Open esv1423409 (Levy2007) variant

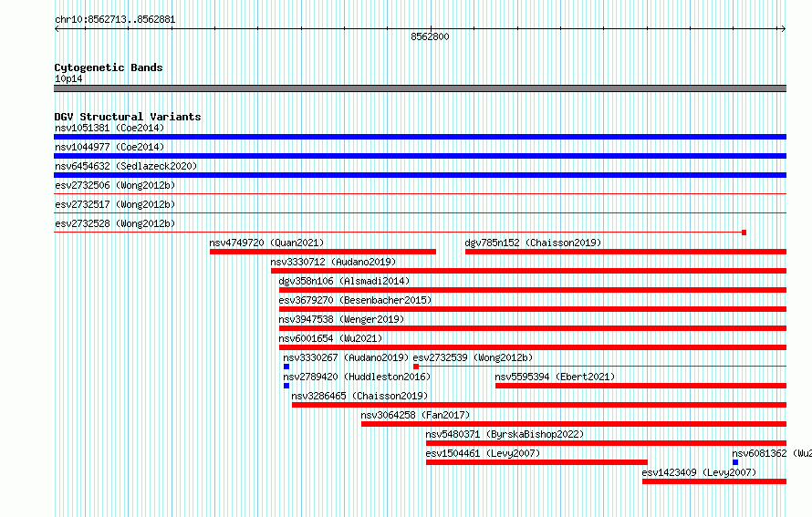(699, 472)
